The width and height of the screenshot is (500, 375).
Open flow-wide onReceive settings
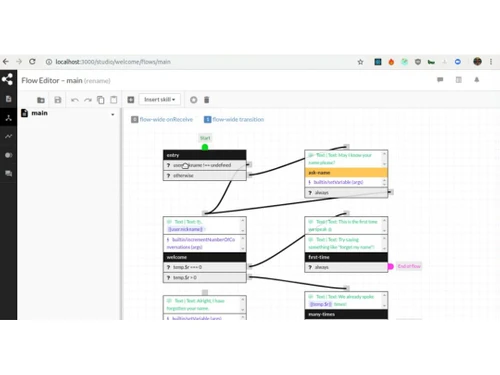click(162, 119)
